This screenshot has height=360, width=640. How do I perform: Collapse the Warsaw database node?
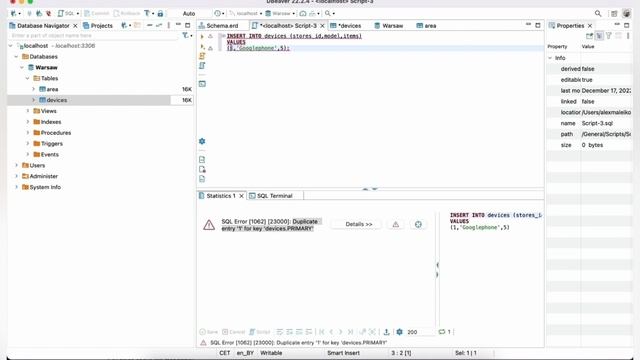22,67
